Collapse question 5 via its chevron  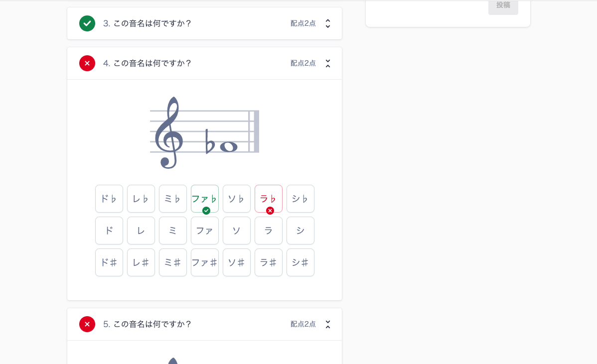point(327,324)
